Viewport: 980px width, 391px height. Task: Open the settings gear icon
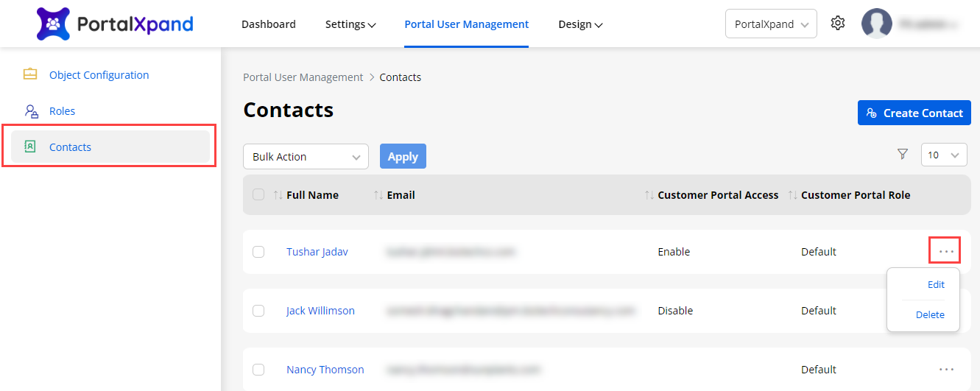pyautogui.click(x=837, y=24)
